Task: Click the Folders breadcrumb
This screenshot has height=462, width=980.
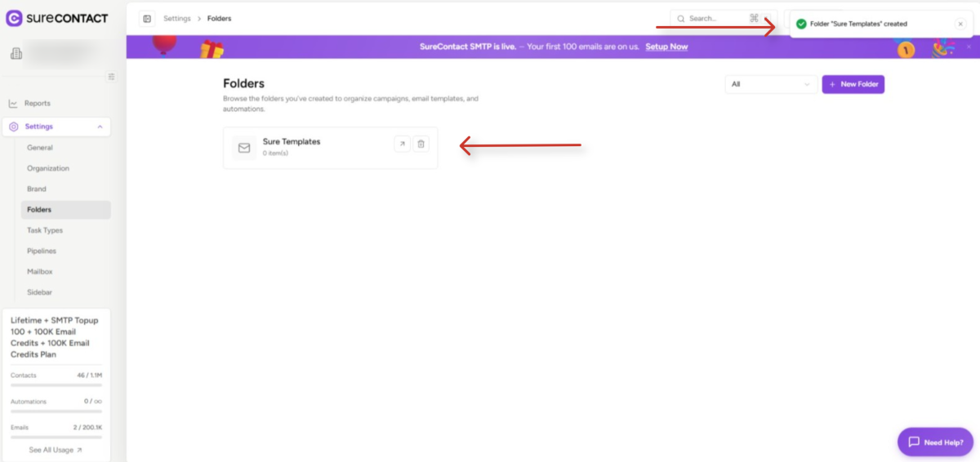Action: click(219, 18)
